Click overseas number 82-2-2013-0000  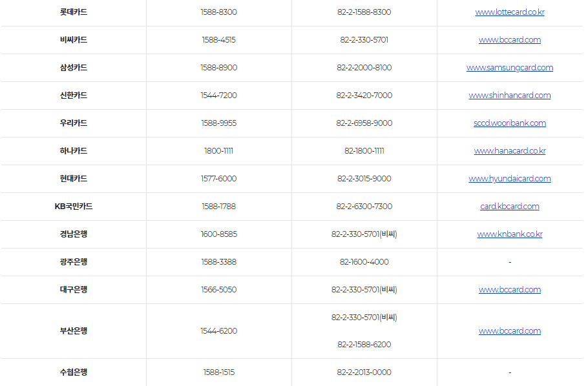point(364,372)
